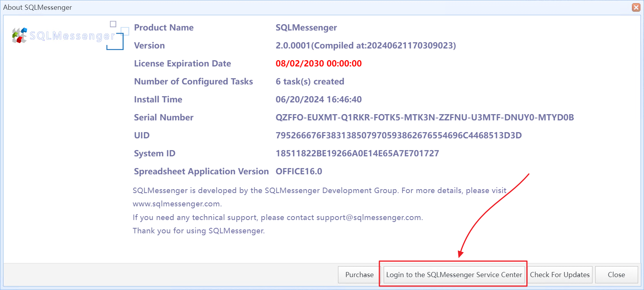Click the Version label
The width and height of the screenshot is (644, 290).
(149, 45)
